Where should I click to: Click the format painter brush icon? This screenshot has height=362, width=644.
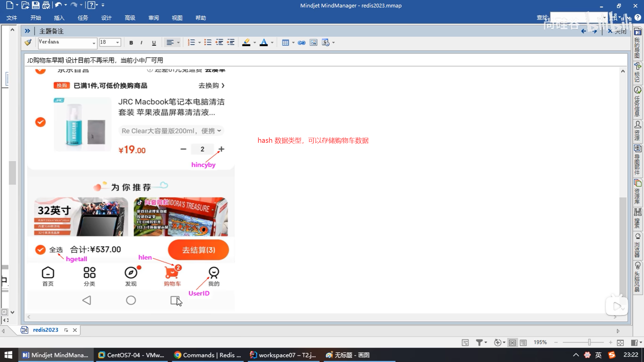[28, 42]
